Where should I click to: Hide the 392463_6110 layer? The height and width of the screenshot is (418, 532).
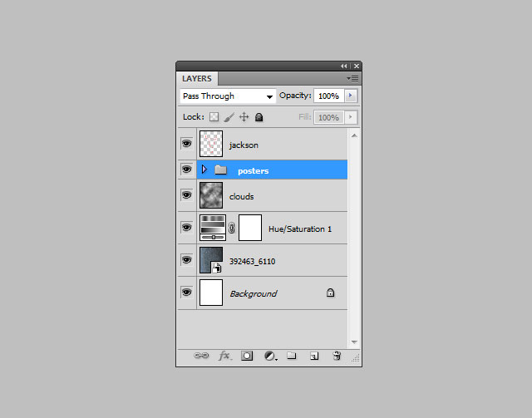point(186,260)
